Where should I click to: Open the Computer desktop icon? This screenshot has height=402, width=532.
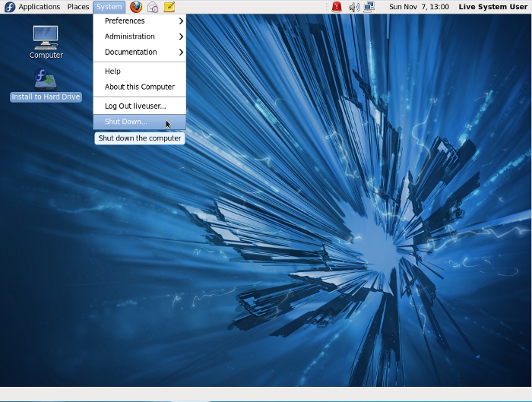pyautogui.click(x=46, y=38)
